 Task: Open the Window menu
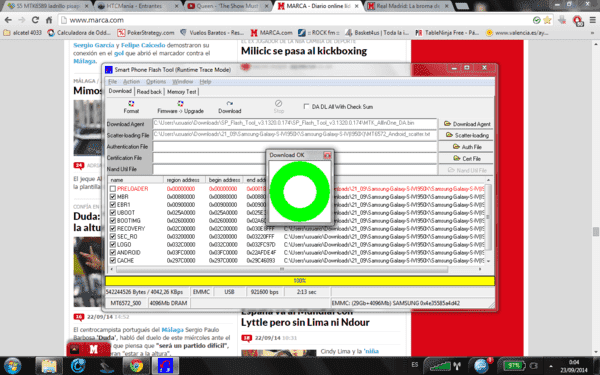[183, 82]
